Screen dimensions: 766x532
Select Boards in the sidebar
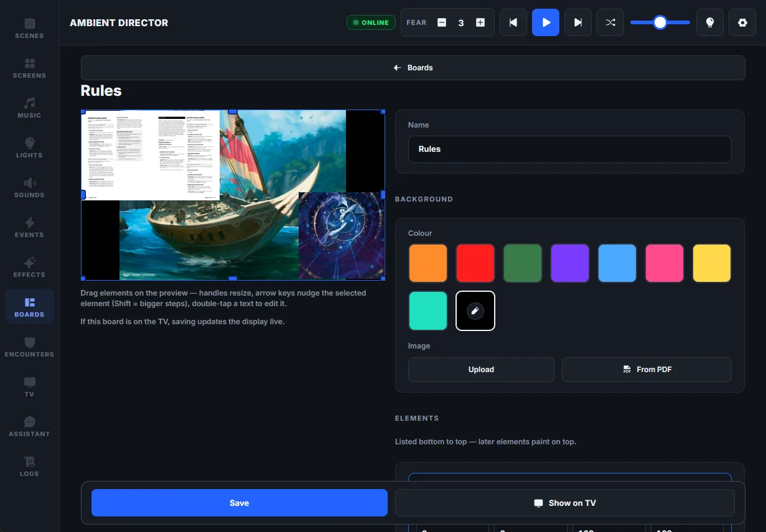coord(29,307)
